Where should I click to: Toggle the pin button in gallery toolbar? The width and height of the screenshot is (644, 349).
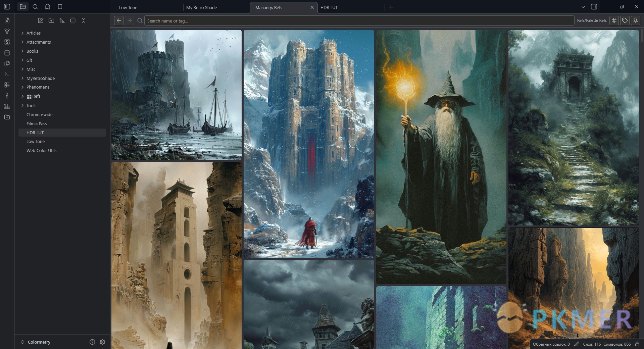point(636,20)
